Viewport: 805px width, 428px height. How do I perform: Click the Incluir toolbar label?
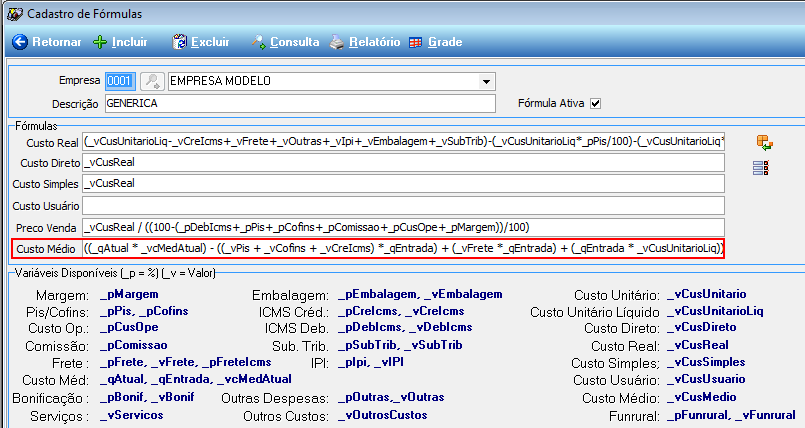point(129,42)
